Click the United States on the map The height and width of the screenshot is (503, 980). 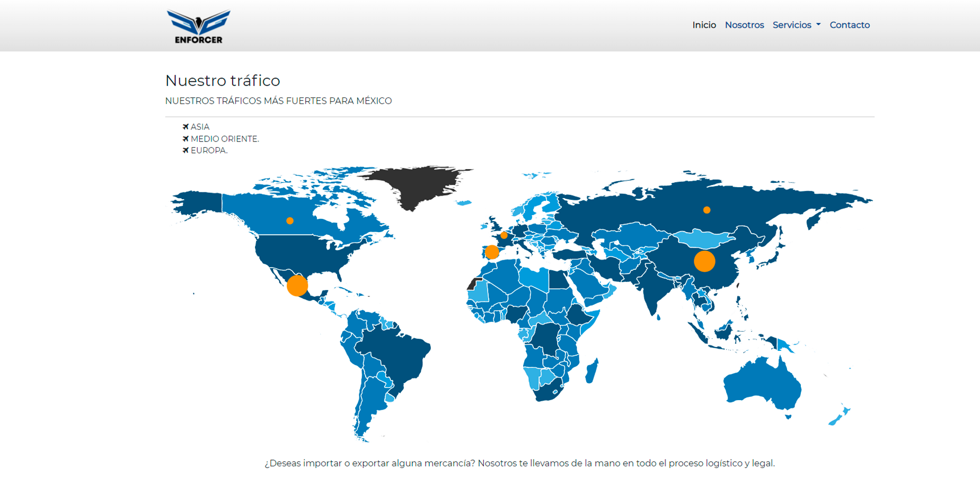(297, 252)
